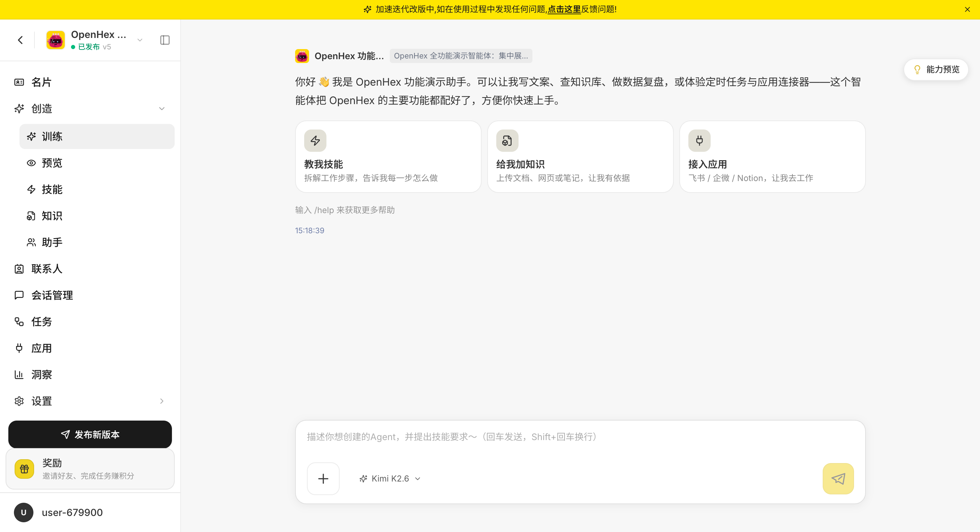The image size is (980, 532).
Task: Click 点击这里 feedback link in banner
Action: click(564, 9)
